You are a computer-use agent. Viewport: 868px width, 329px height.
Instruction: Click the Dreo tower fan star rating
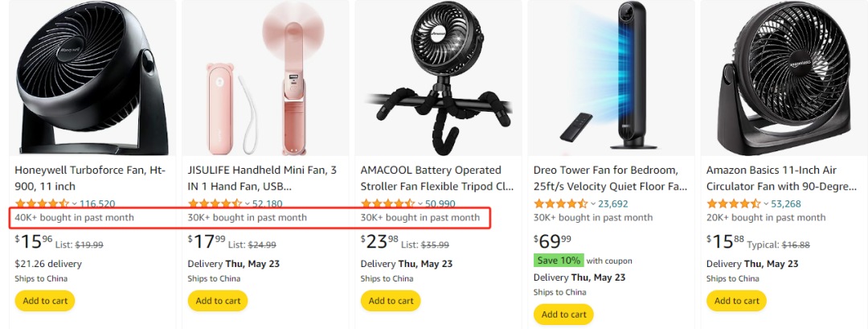[x=561, y=204]
